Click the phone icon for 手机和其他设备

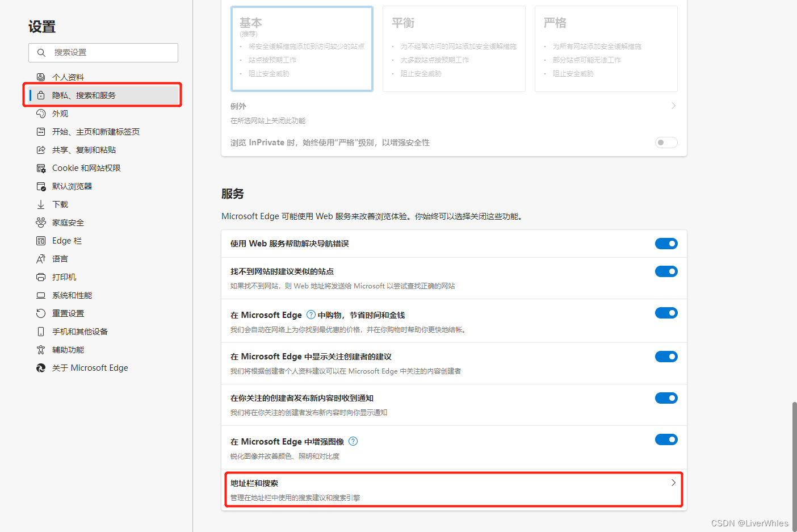tap(41, 332)
